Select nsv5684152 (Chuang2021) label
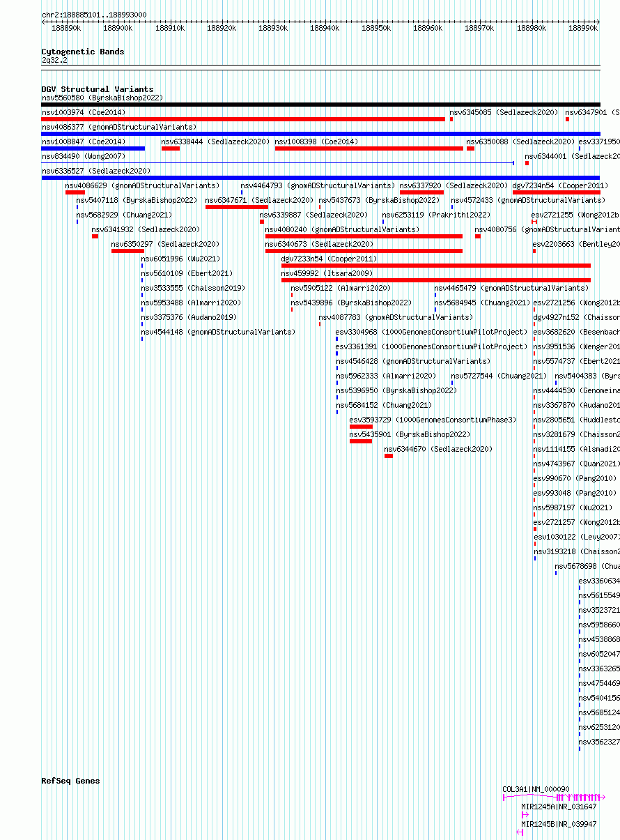620x840 pixels. [x=385, y=405]
